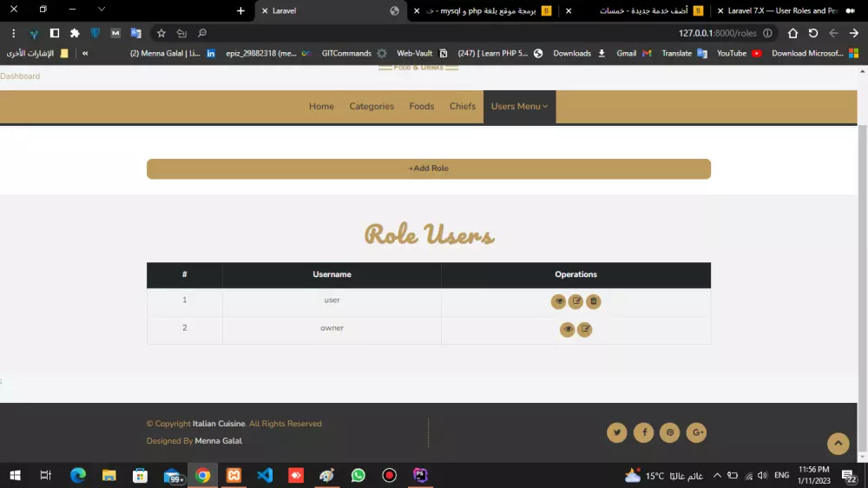Expand the bookmarks overflow chevron
868x488 pixels.
coord(85,54)
